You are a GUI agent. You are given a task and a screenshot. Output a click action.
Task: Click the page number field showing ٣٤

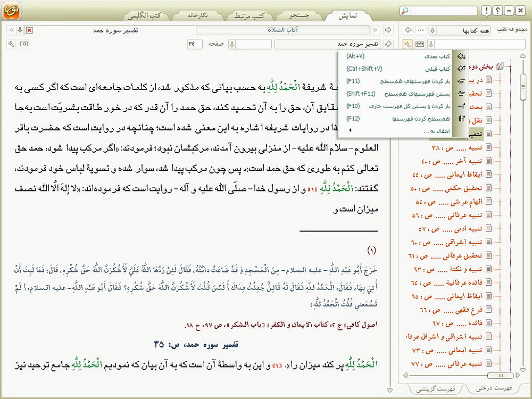(194, 44)
